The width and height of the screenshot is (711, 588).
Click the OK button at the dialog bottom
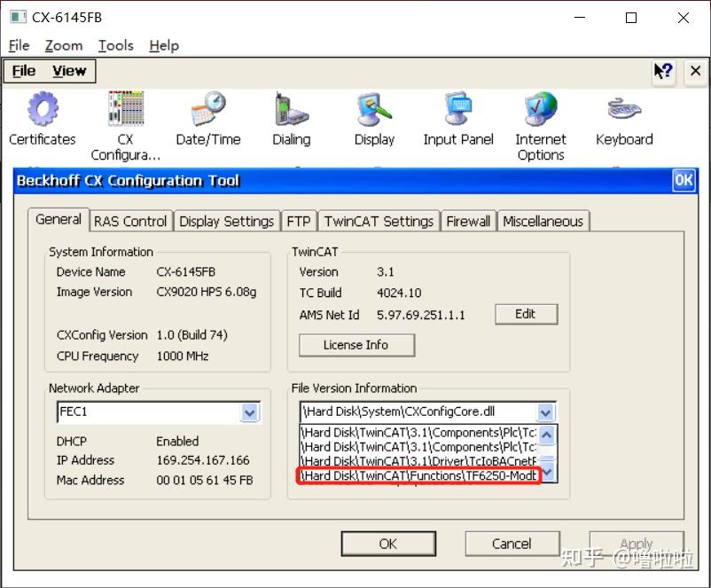click(388, 544)
